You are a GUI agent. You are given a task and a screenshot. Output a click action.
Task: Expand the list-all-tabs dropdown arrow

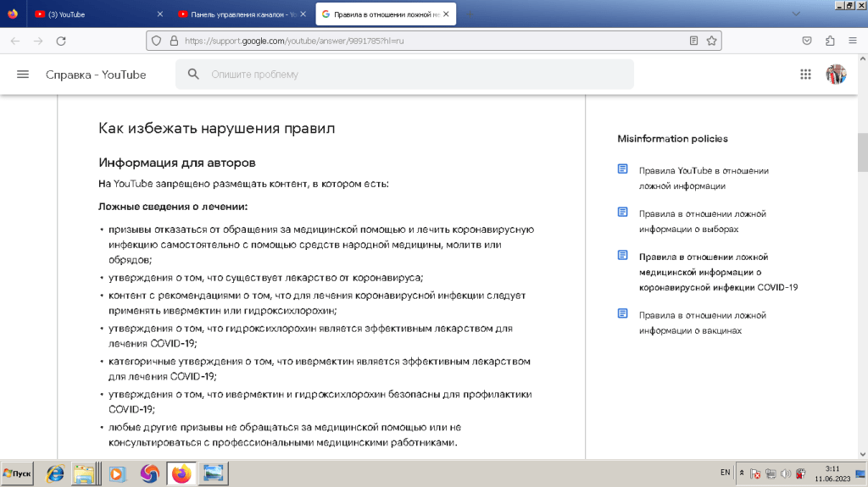(795, 14)
